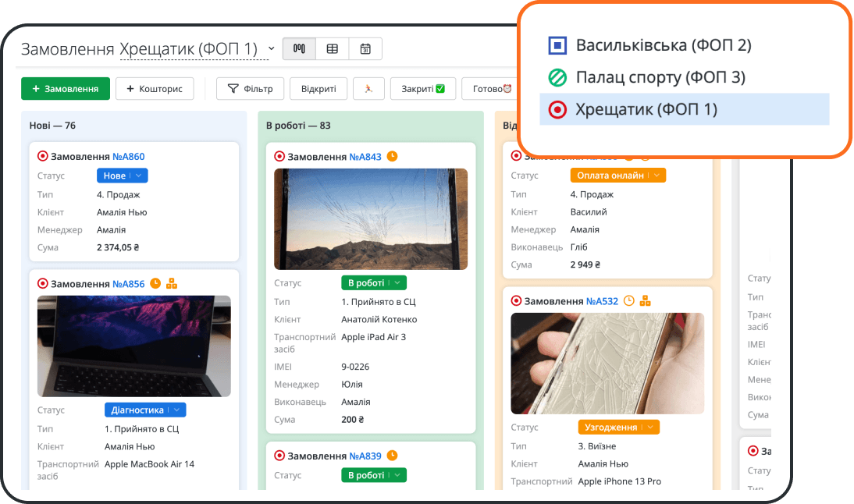854x504 pixels.
Task: Click clock icon on order №A843
Action: (x=393, y=156)
